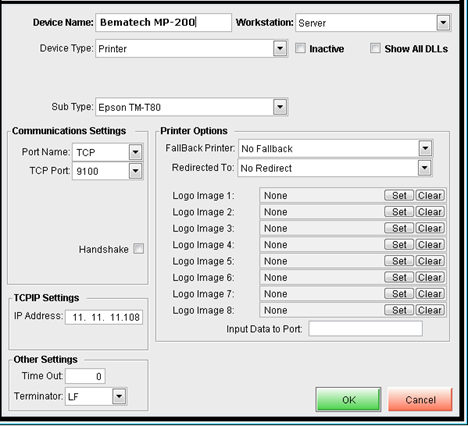The image size is (468, 426).
Task: Click Set for Logo Image 3
Action: coord(399,228)
